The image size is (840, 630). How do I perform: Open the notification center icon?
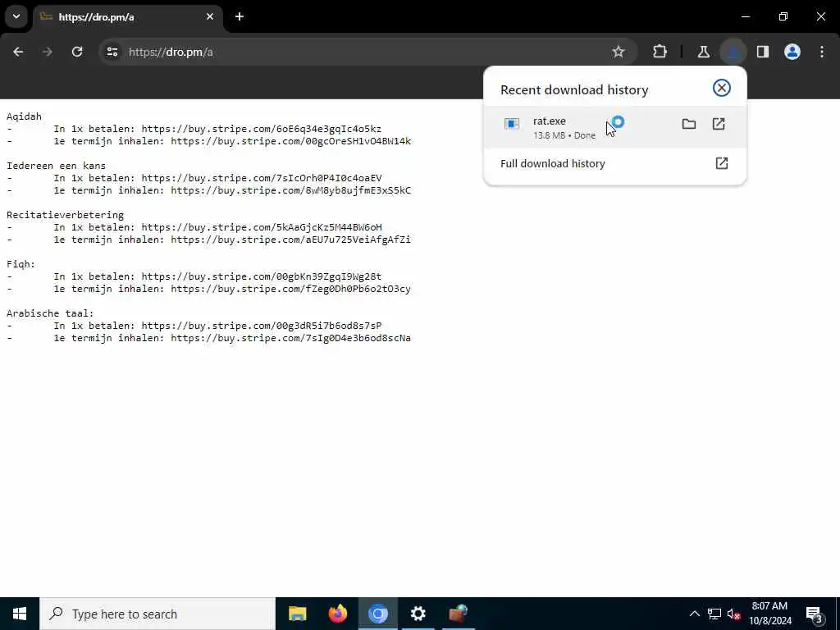coord(815,614)
